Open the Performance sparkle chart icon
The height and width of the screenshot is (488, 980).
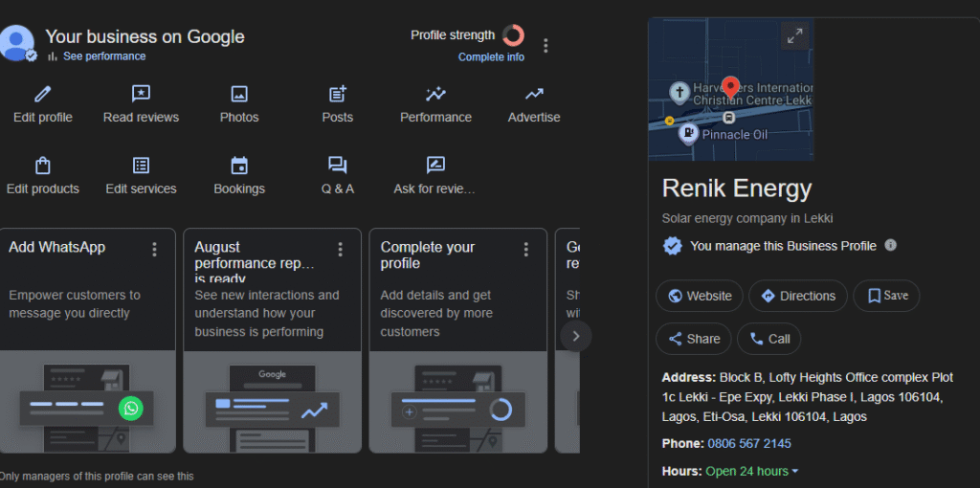click(x=435, y=94)
